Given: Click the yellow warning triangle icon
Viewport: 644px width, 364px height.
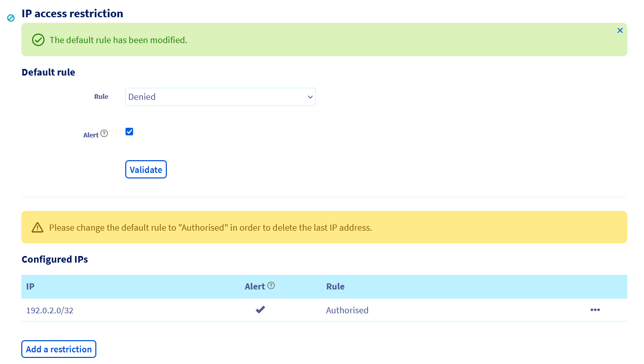Looking at the screenshot, I should [38, 228].
